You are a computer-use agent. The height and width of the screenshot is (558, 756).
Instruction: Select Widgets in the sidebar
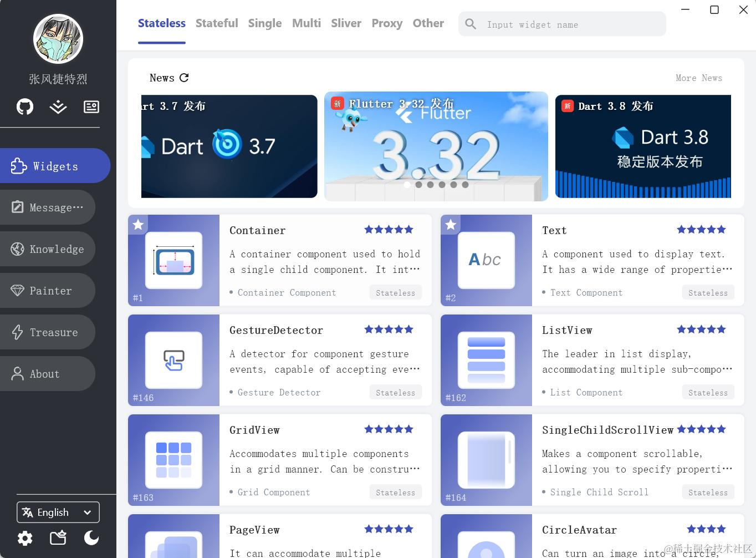55,166
